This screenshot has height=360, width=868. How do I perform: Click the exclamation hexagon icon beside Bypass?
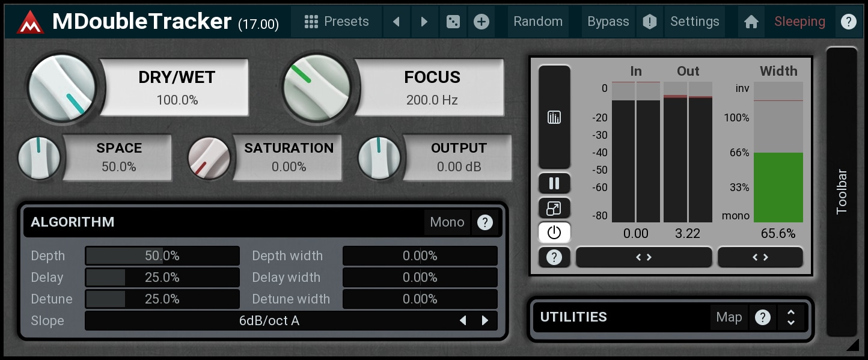[x=649, y=22]
